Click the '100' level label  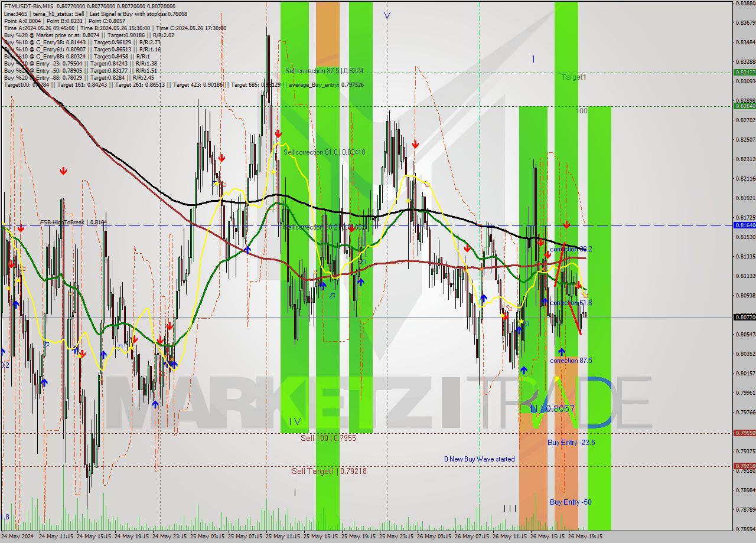(x=582, y=110)
